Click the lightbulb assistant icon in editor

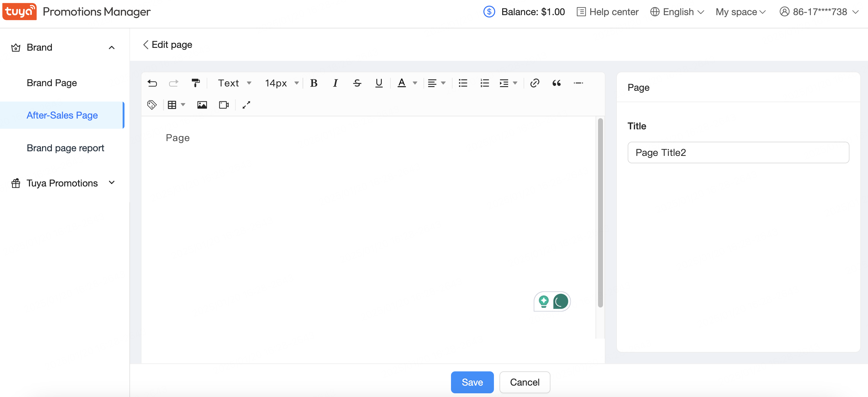[543, 301]
